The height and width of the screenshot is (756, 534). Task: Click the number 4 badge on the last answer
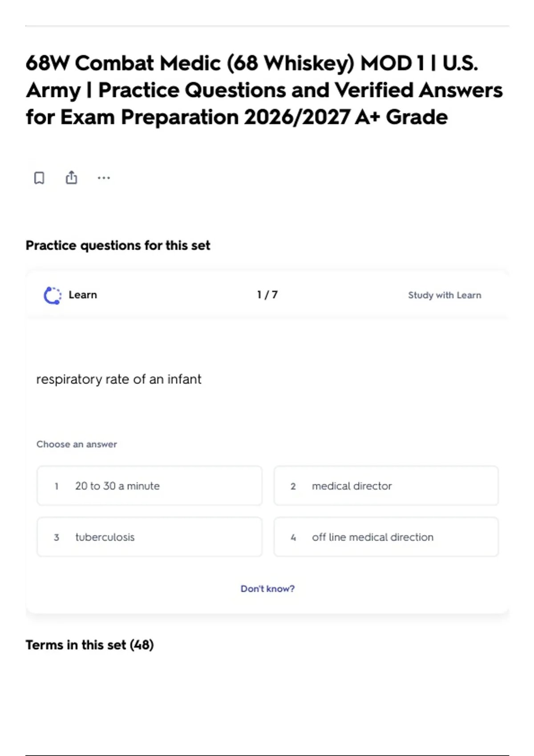293,537
